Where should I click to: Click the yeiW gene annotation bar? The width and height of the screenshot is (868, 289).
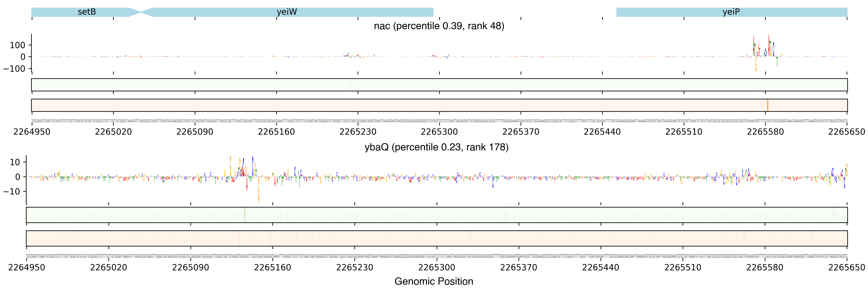point(286,12)
